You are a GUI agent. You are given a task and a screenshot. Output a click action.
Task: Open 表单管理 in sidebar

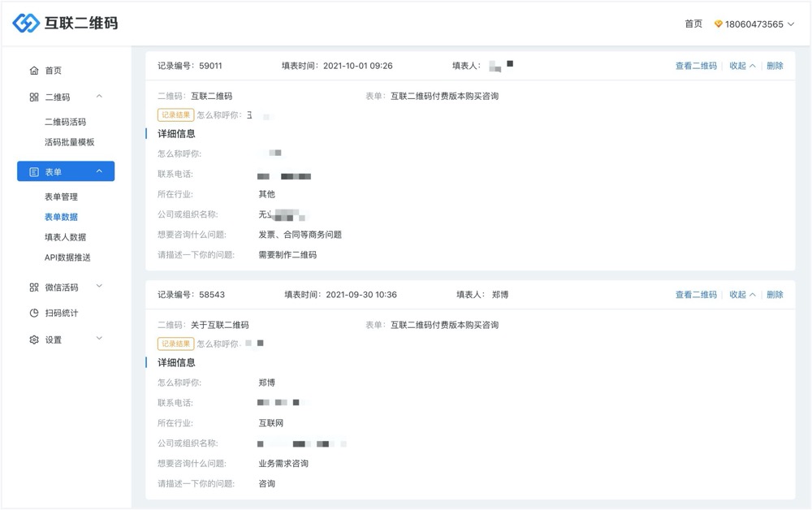pos(61,197)
